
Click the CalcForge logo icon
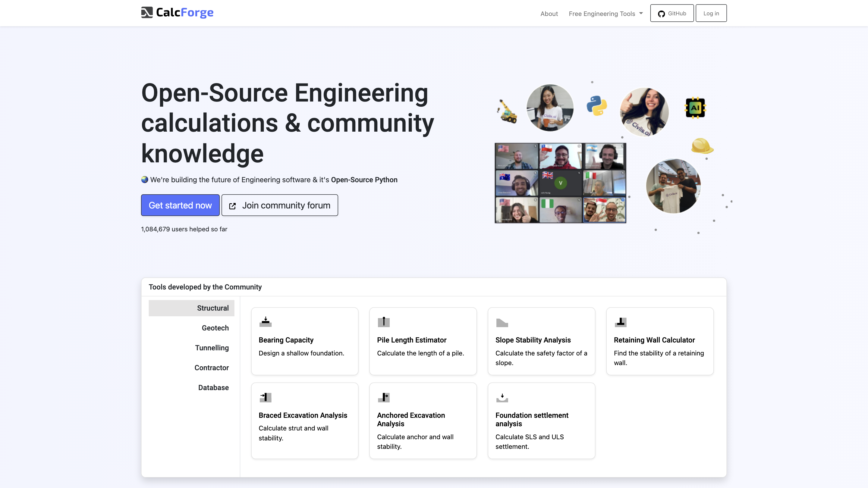(146, 12)
